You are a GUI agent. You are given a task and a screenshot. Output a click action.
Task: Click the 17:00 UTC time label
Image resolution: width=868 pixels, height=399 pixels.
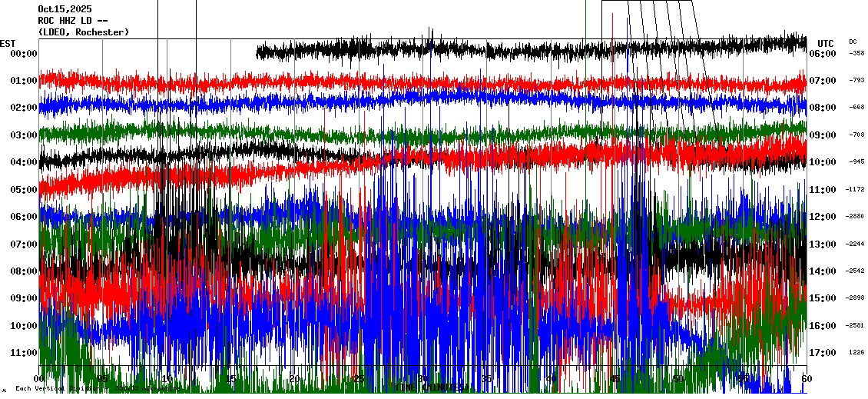coord(822,353)
